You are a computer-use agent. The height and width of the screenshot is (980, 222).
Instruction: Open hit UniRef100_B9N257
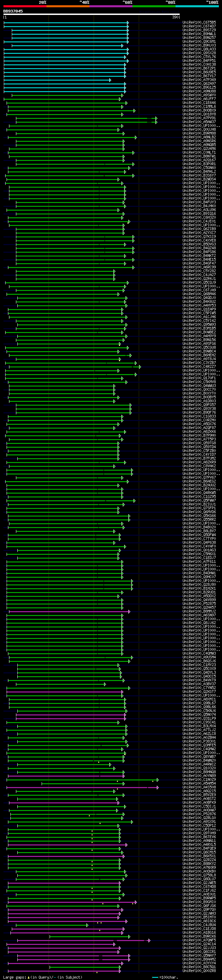[x=199, y=38]
